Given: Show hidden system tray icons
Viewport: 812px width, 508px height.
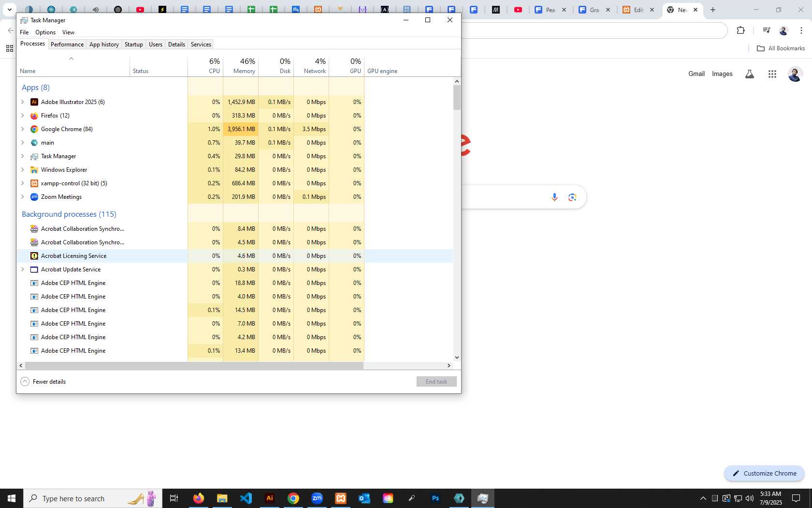Looking at the screenshot, I should [703, 498].
